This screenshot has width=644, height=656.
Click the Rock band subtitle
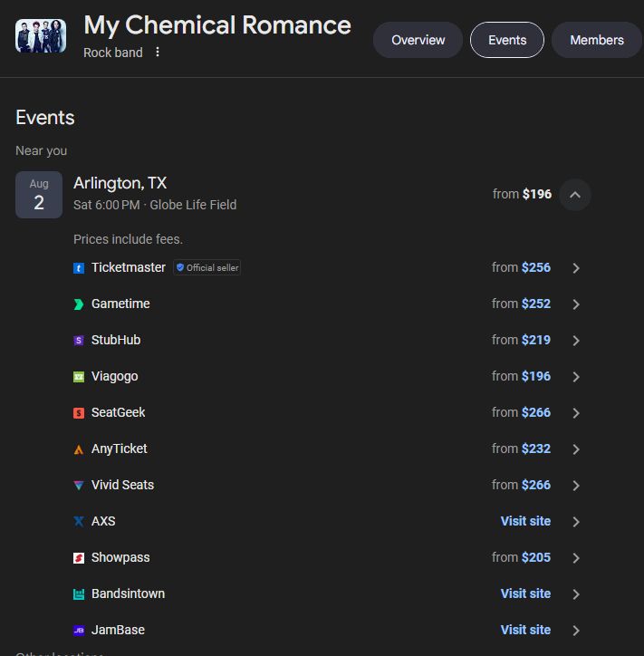pos(113,53)
